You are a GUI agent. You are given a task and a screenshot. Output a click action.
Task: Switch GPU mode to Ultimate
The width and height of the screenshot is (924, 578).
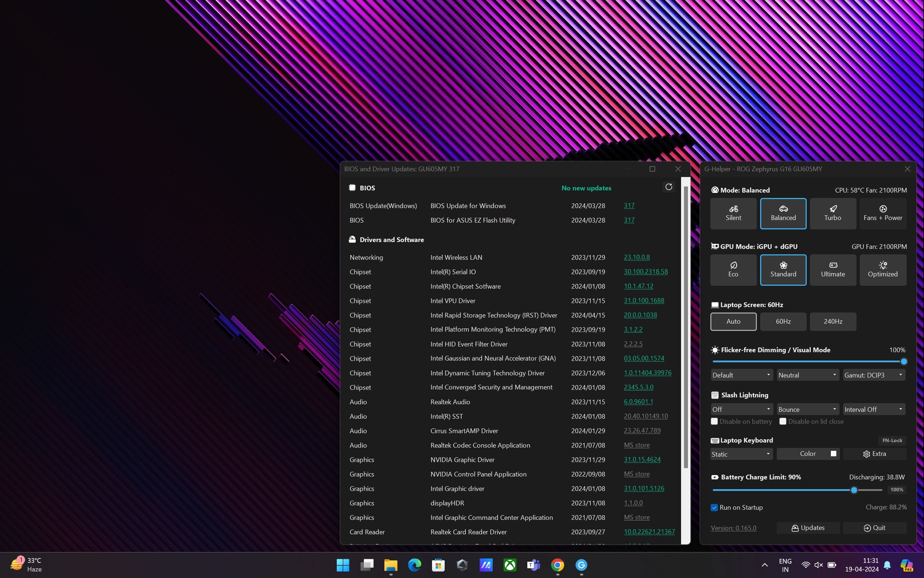click(833, 270)
